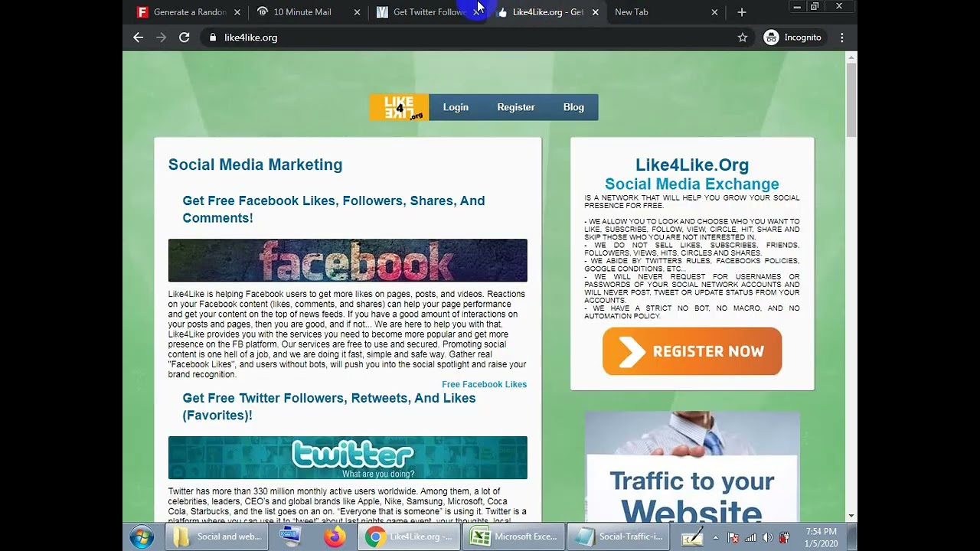Go back using browser back arrow
Image resolution: width=980 pixels, height=551 pixels.
[138, 37]
